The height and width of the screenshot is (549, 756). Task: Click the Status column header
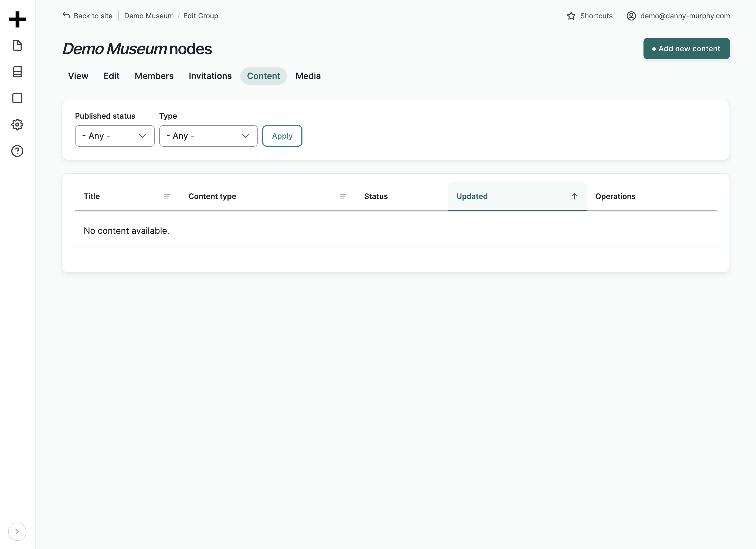376,196
